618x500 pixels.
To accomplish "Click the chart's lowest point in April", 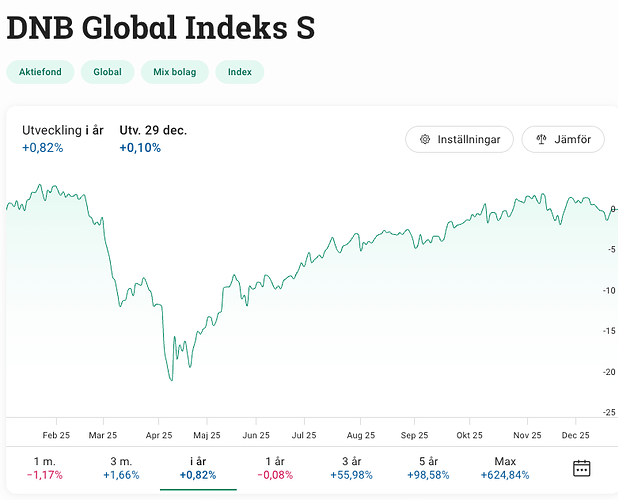I will tap(171, 380).
